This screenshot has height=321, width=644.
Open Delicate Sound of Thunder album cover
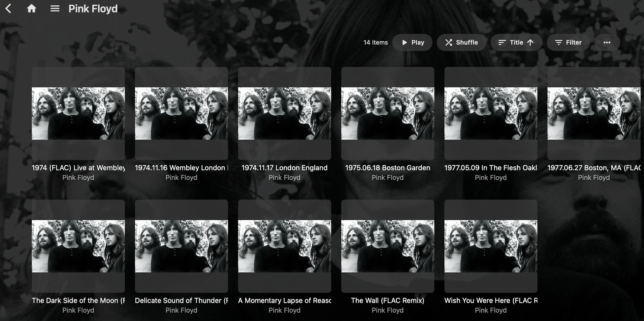click(x=181, y=246)
